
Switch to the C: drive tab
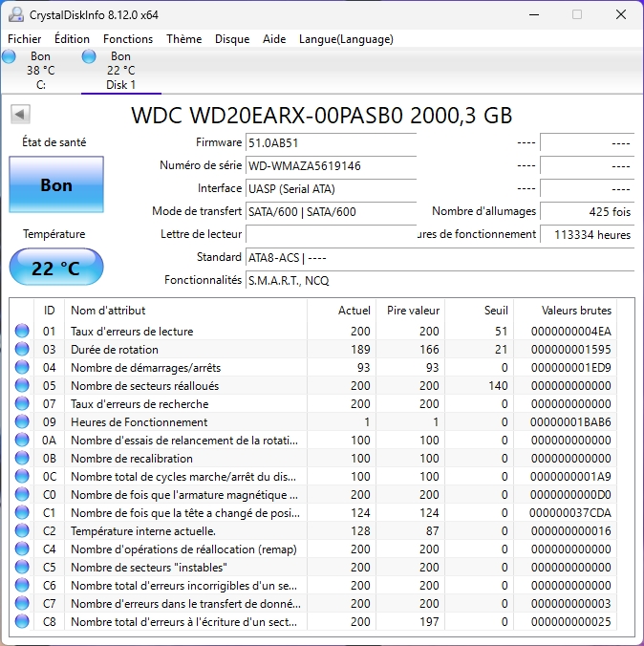40,71
